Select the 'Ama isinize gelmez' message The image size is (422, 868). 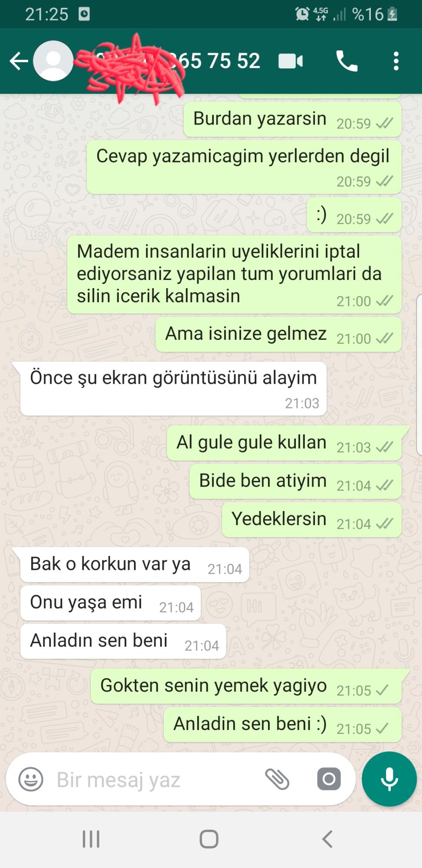tap(278, 334)
